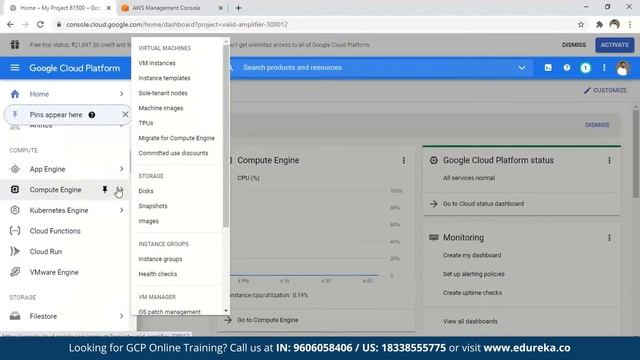
Task: Click the Filestore icon
Action: coord(15,316)
